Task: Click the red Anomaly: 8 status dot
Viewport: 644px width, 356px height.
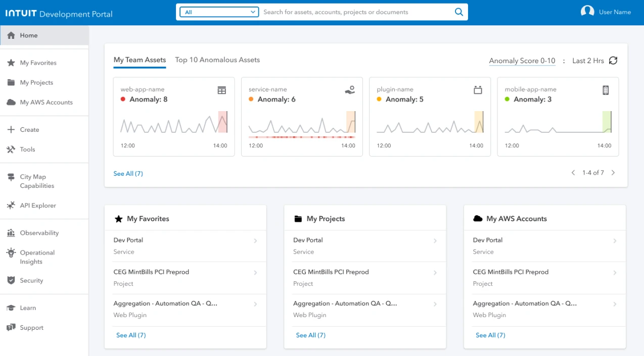Action: [123, 99]
